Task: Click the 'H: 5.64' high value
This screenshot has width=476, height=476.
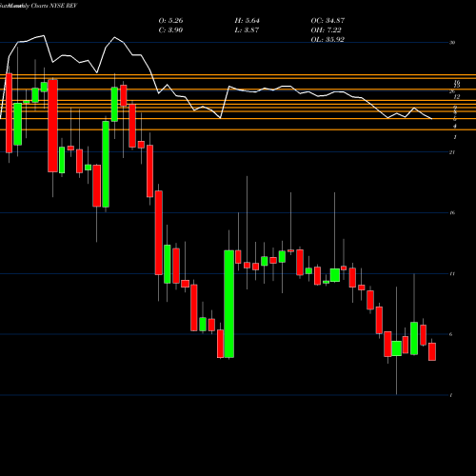Action: click(247, 21)
